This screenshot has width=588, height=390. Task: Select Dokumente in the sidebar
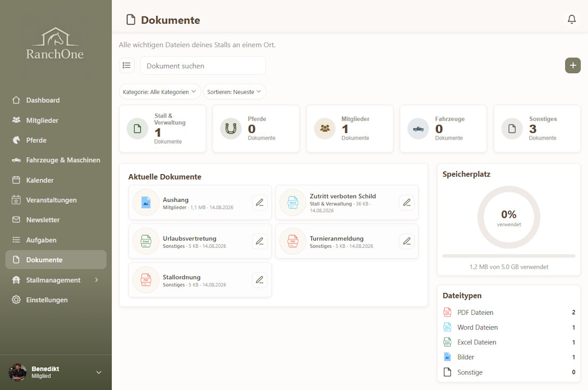pyautogui.click(x=56, y=260)
